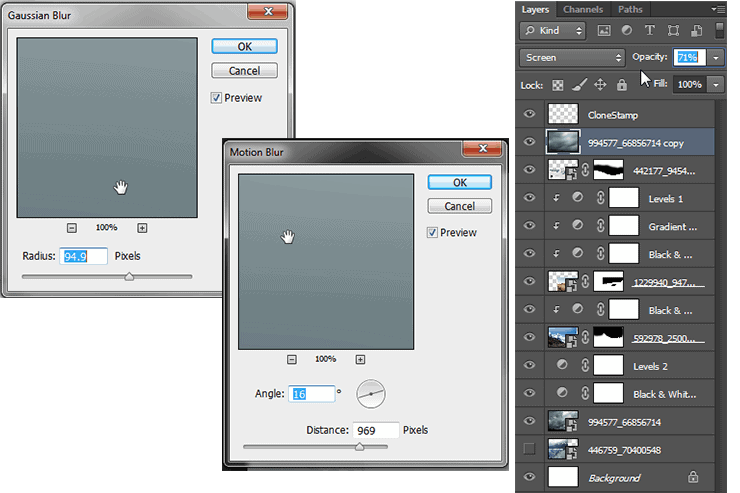Show the 446759_70400548 layer
Screen dimensions: 740x493
(530, 449)
